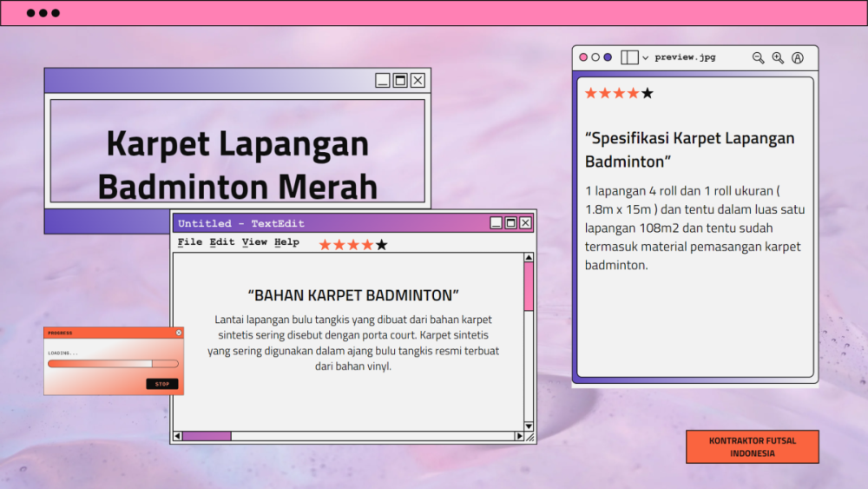Click the first orange star in preview.jpg
The image size is (868, 489).
(591, 94)
